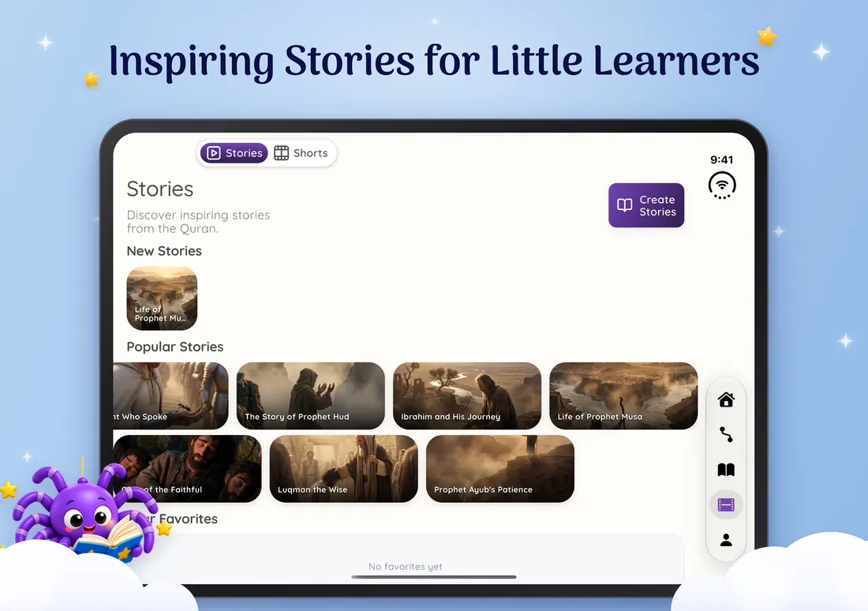Tap the home indicator bar at bottom

[433, 576]
